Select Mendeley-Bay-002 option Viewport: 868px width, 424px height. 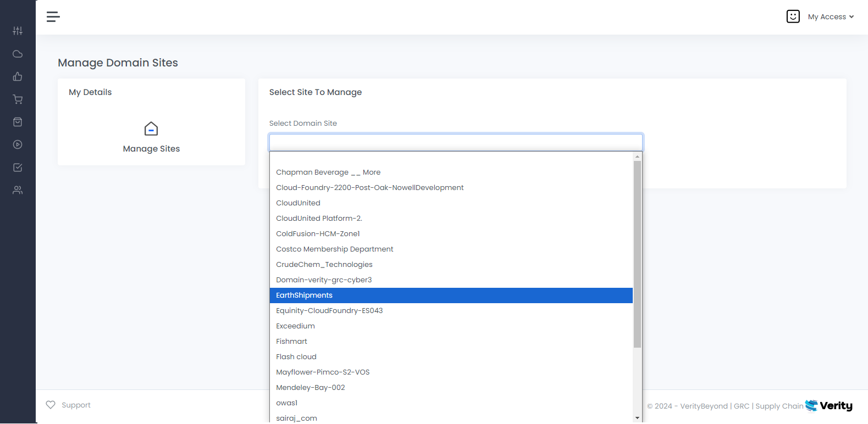[451, 388]
